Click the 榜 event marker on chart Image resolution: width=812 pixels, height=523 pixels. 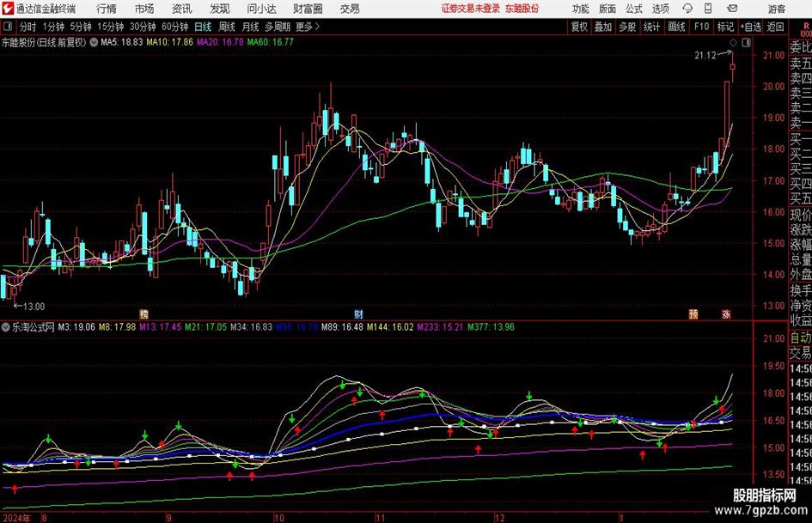click(x=144, y=313)
